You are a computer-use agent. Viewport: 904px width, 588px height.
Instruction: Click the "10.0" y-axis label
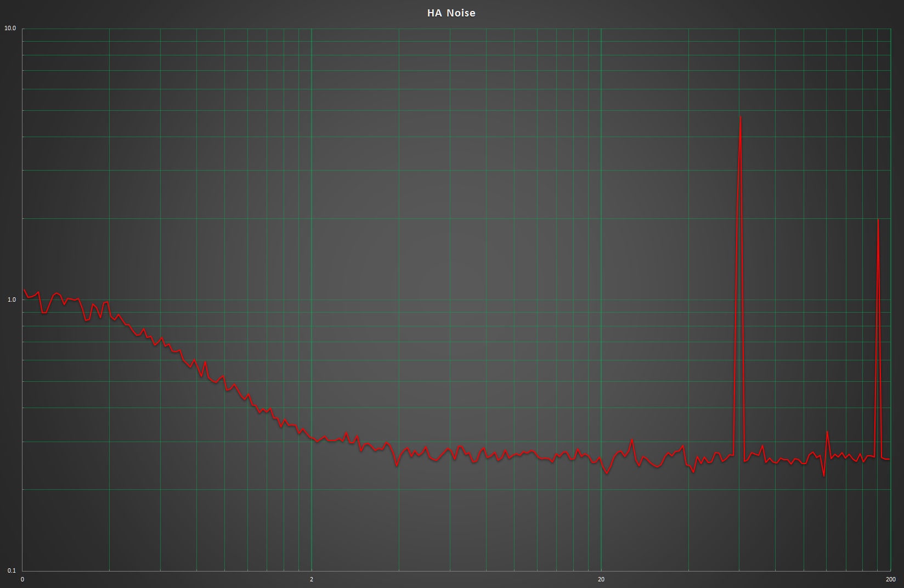point(10,28)
